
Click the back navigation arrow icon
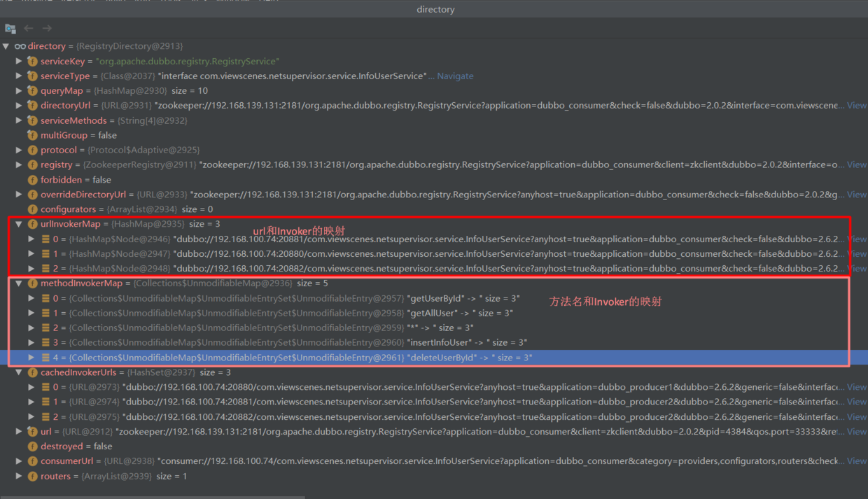(29, 28)
